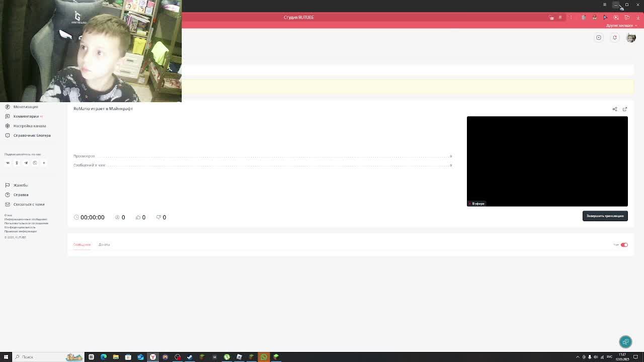Switch to the Донаты tab
This screenshot has width=644, height=362.
pyautogui.click(x=104, y=244)
